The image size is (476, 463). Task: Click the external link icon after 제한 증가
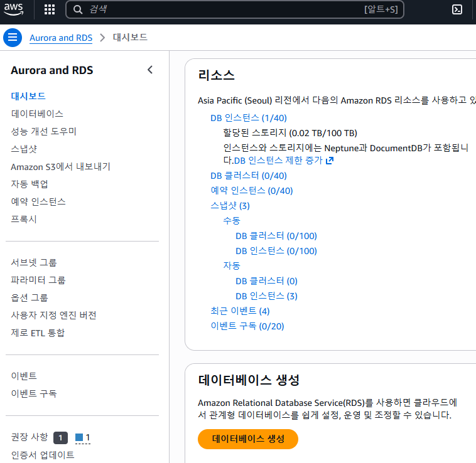[x=330, y=161]
